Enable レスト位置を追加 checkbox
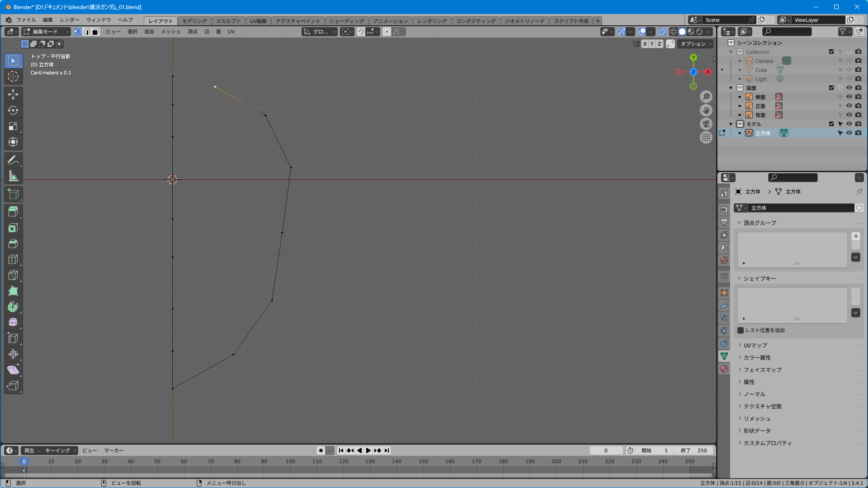The width and height of the screenshot is (868, 488). point(741,330)
